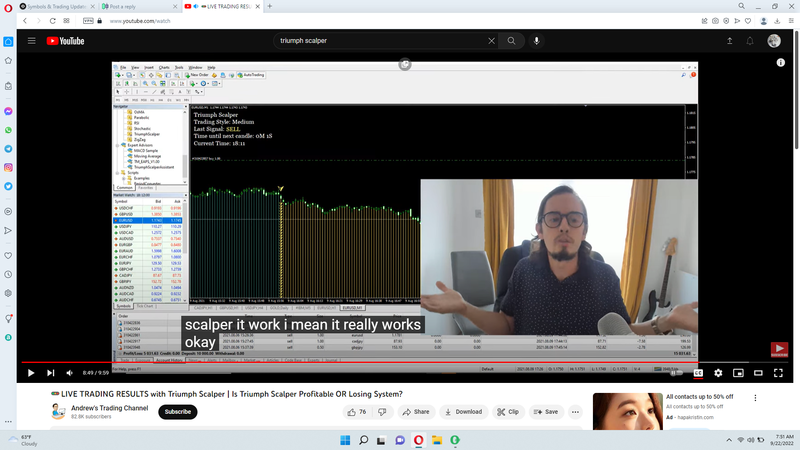
Task: Open a new browser tab
Action: (x=270, y=6)
